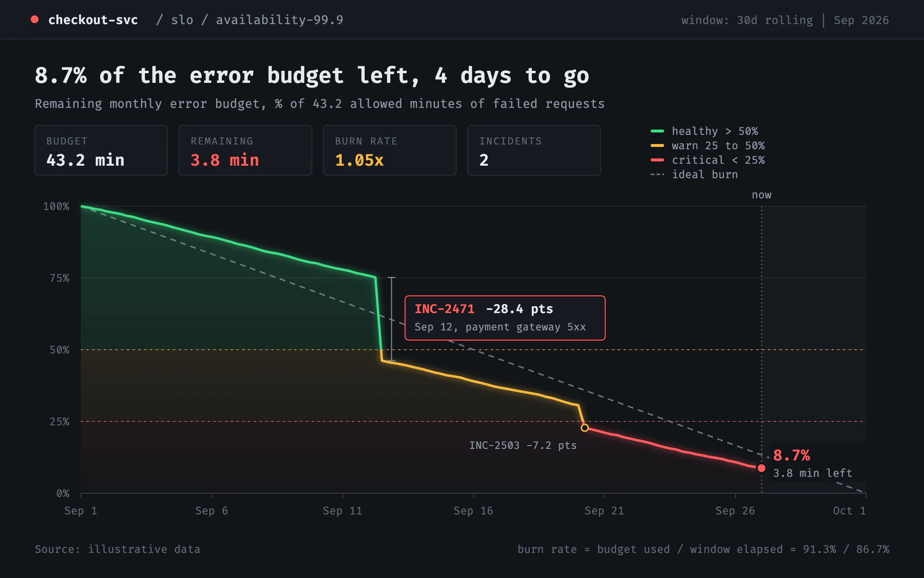The height and width of the screenshot is (578, 924).
Task: Click the Sep 6 x-axis label
Action: (212, 511)
